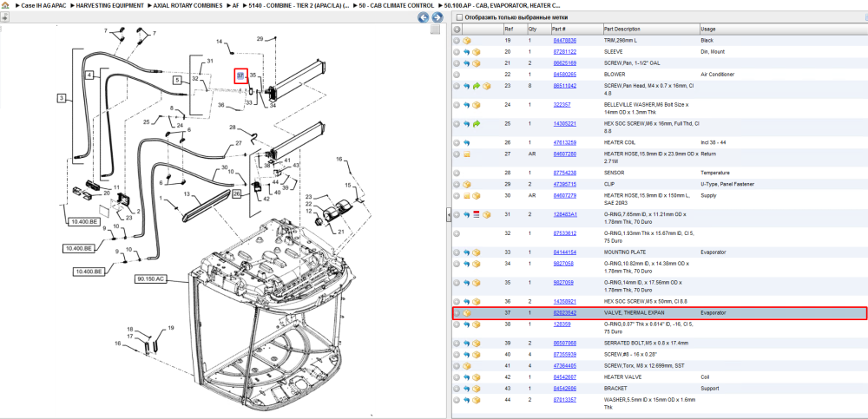This screenshot has width=868, height=419.
Task: Click the box icon in row 37
Action: click(467, 312)
